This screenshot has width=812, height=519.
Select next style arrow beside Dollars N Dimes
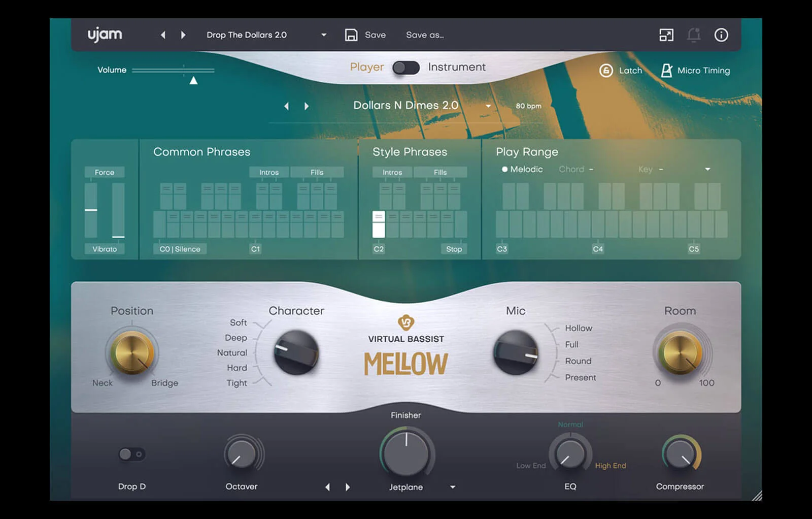pos(307,106)
